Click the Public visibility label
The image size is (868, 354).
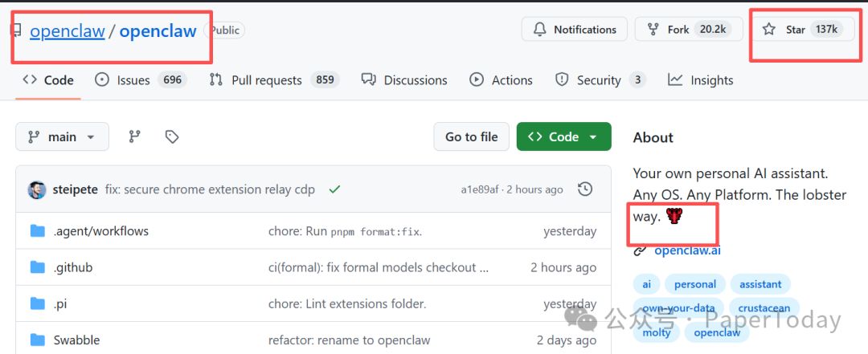pos(225,31)
